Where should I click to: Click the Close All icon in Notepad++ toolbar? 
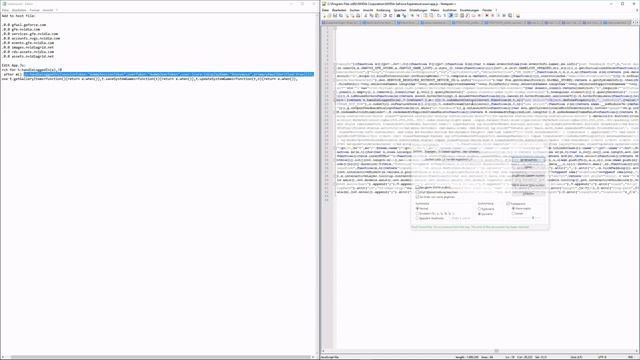coord(353,16)
